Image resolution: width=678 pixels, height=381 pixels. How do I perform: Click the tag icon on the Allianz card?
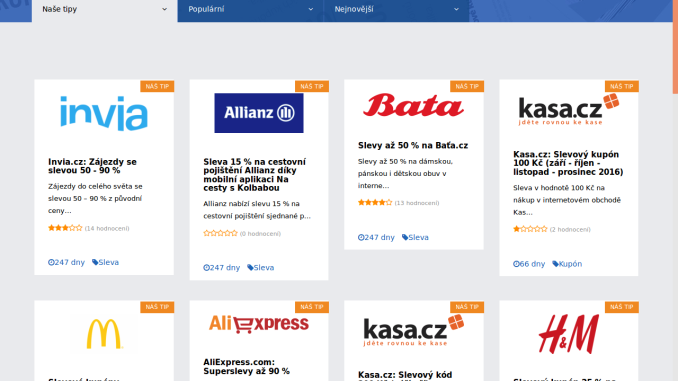(x=250, y=267)
